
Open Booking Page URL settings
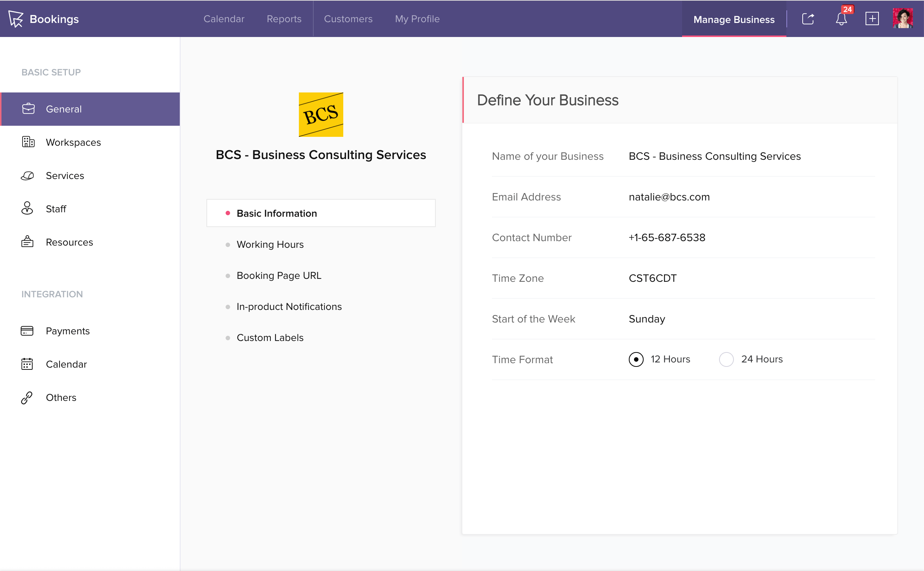pyautogui.click(x=279, y=275)
